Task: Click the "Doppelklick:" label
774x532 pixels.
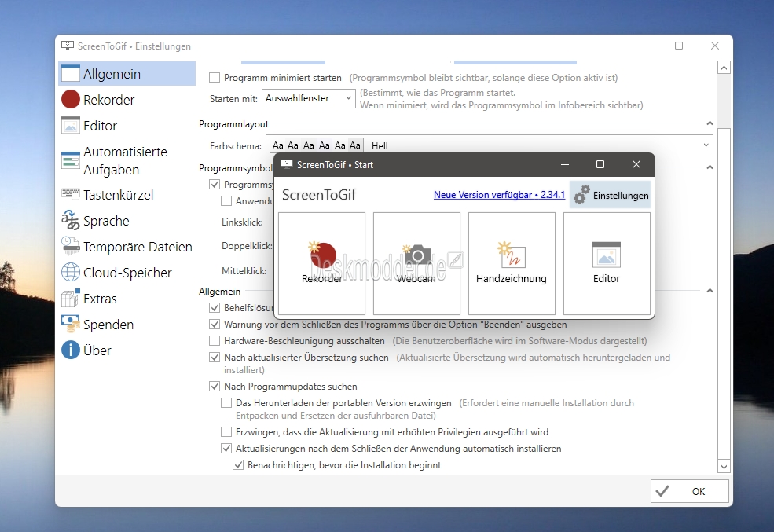Action: pyautogui.click(x=247, y=245)
